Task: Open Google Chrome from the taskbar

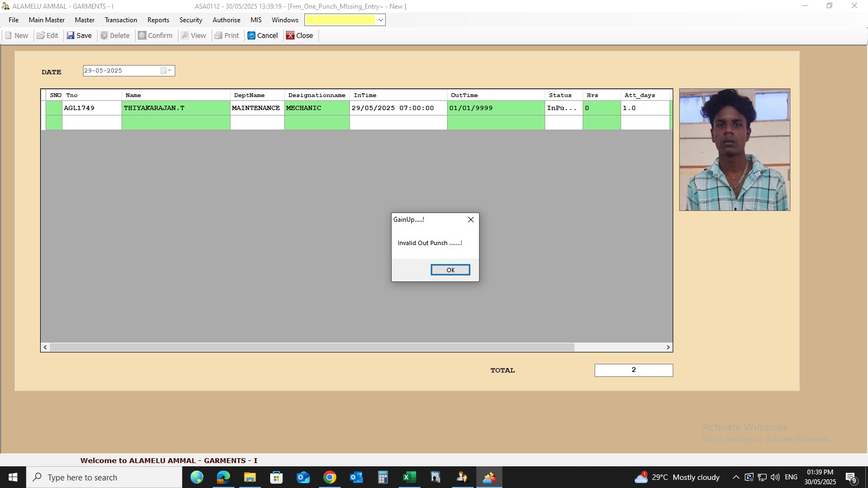Action: pyautogui.click(x=330, y=477)
